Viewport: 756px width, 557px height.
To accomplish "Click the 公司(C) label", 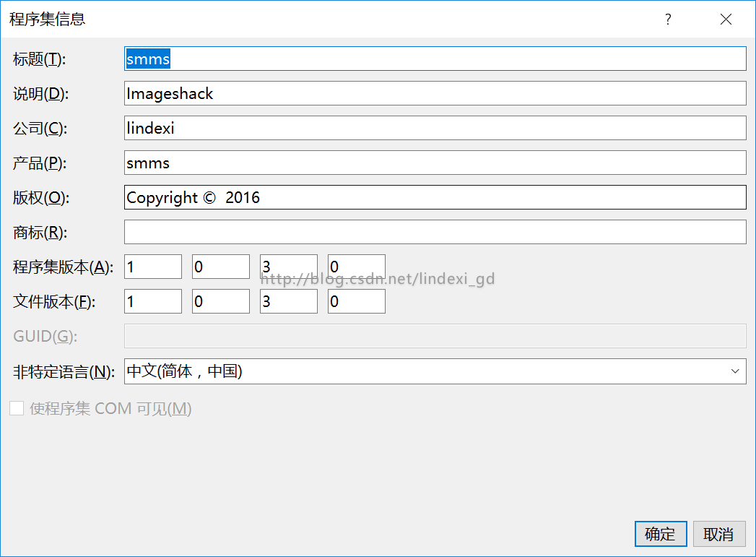I will 40,129.
